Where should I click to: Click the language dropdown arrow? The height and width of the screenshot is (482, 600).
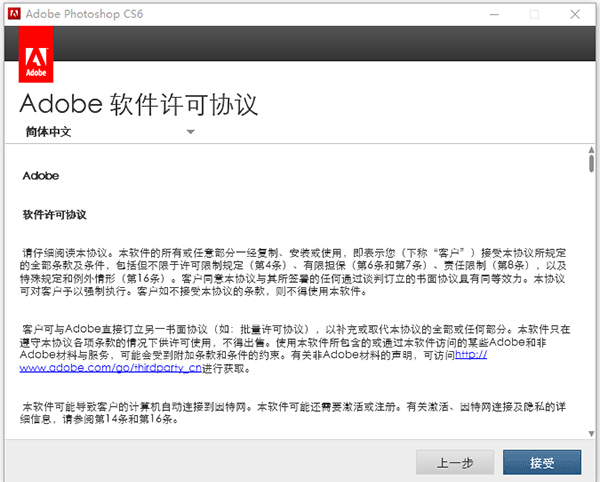coord(190,131)
